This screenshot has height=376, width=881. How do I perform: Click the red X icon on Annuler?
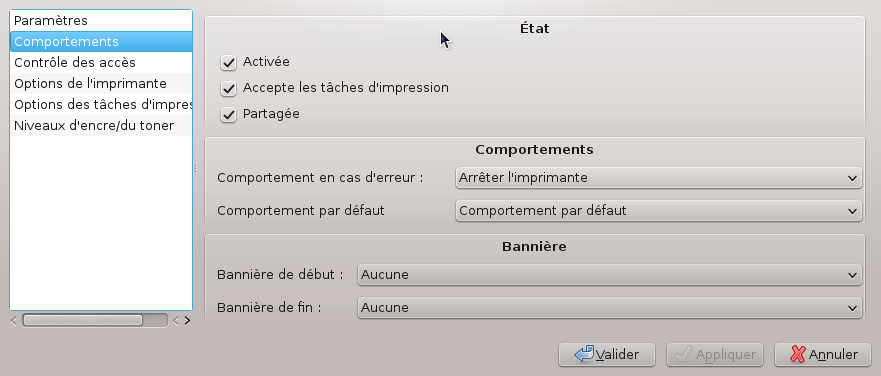click(x=798, y=354)
